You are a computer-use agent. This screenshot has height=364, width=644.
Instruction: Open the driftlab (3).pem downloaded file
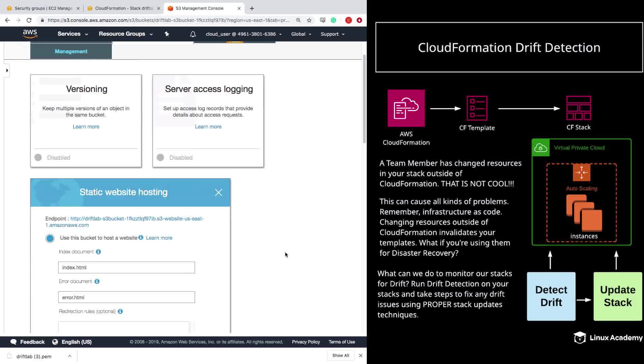34,356
